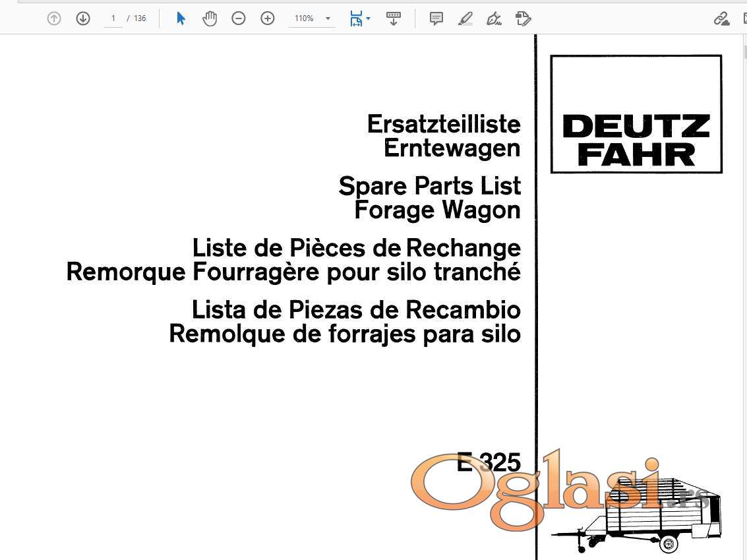Click the line "Spare Parts List"
The image size is (747, 560).
pyautogui.click(x=430, y=186)
